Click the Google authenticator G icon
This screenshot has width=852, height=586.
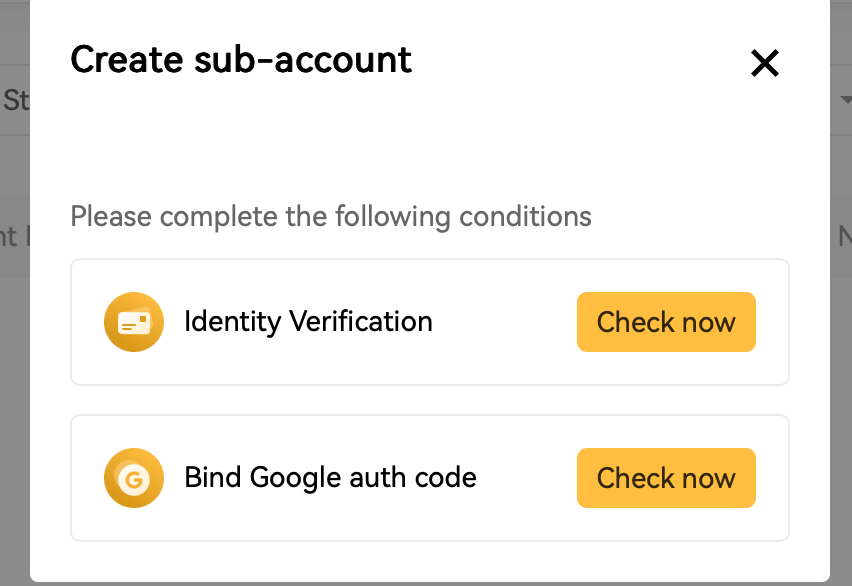click(133, 478)
